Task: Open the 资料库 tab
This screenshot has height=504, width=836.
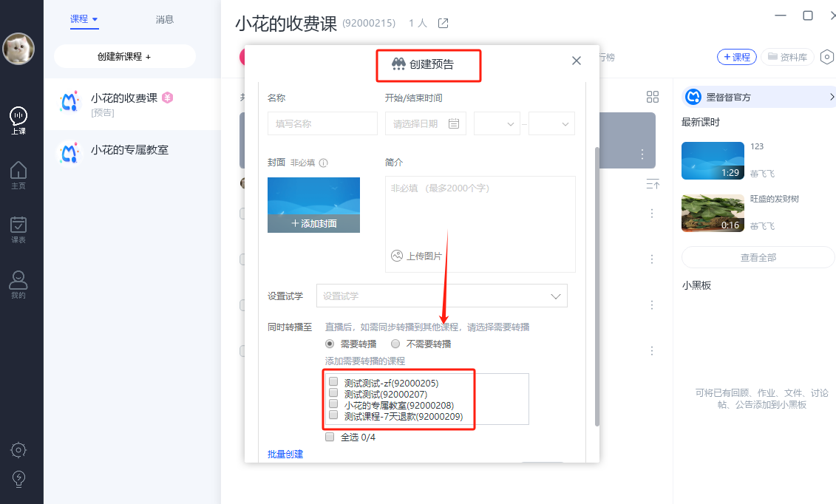Action: [x=787, y=57]
